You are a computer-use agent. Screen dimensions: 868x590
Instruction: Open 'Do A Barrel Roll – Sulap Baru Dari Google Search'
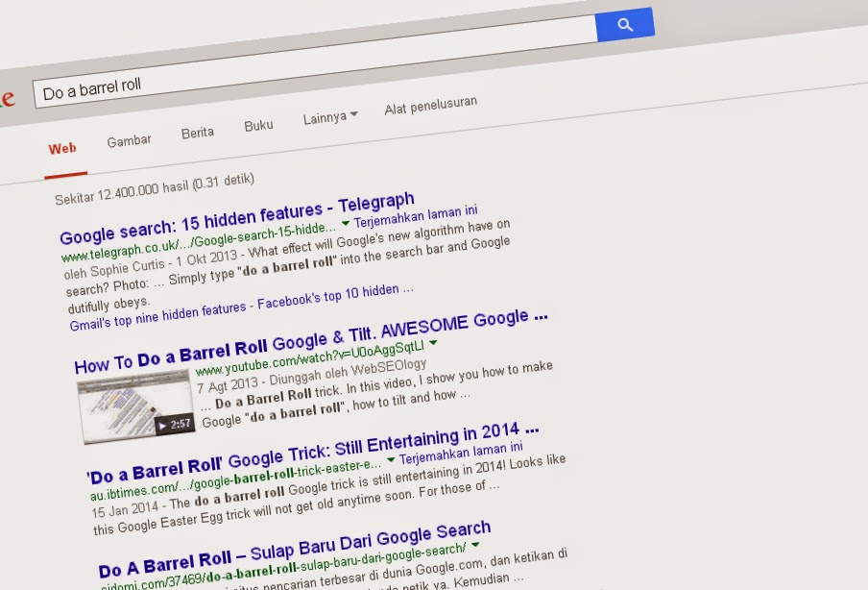pos(295,549)
